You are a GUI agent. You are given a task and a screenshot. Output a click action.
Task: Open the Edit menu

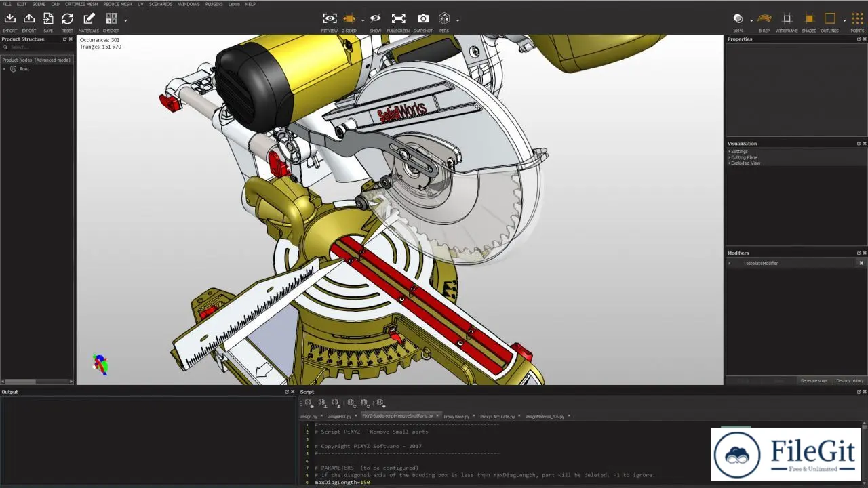(x=22, y=4)
